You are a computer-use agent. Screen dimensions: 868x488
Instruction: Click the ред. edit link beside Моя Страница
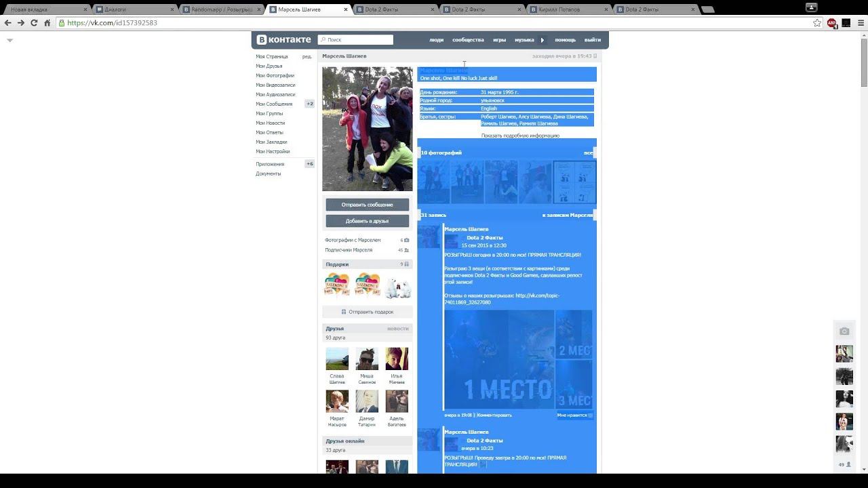307,56
